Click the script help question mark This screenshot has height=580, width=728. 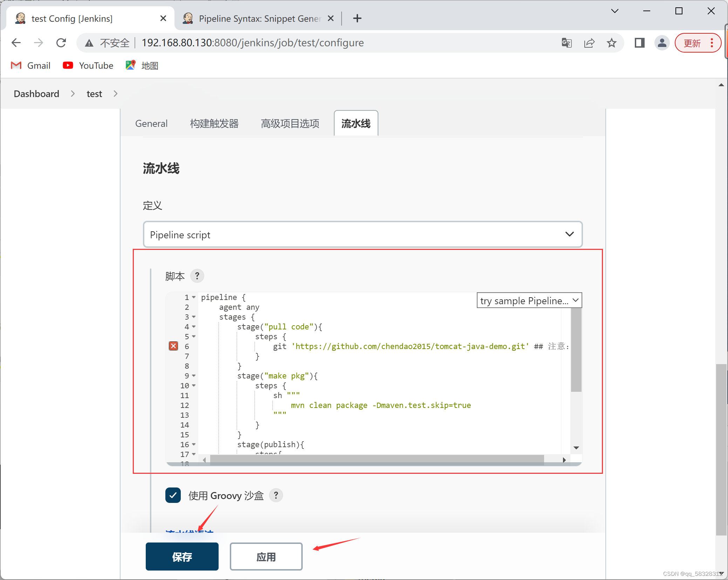point(197,276)
